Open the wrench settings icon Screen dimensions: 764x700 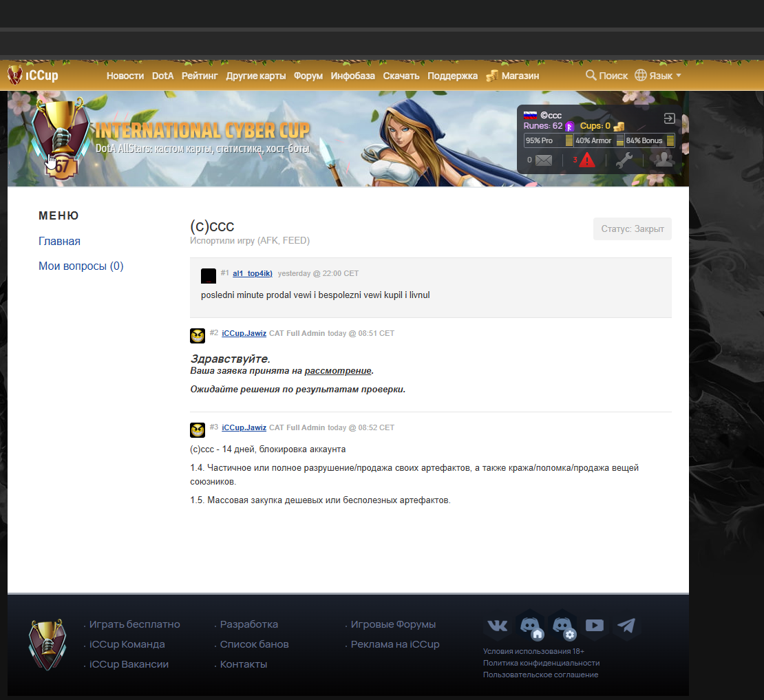tap(624, 160)
